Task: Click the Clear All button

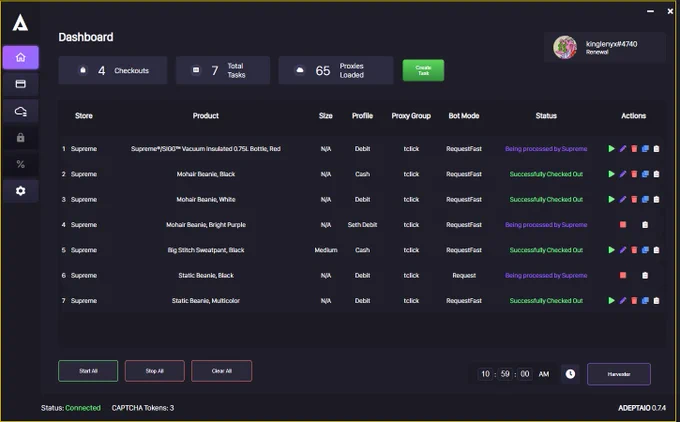Action: [222, 371]
